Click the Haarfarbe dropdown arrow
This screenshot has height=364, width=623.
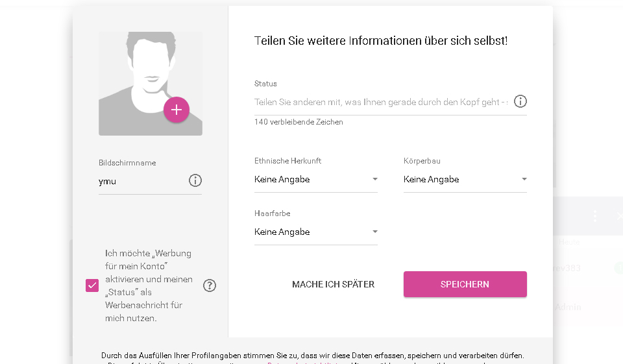click(374, 232)
